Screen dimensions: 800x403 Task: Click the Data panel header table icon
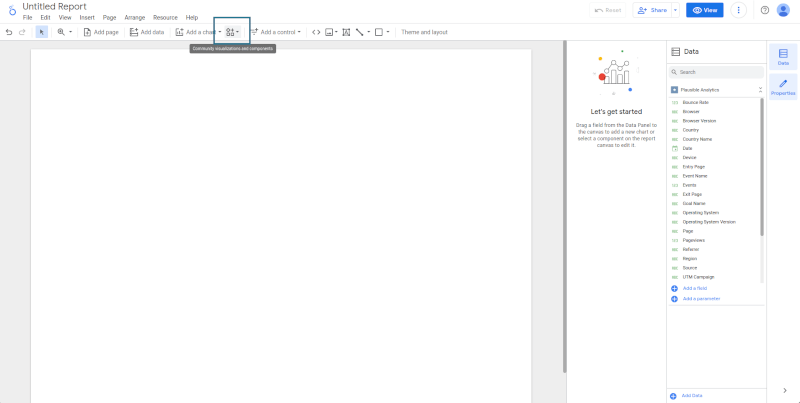tap(676, 52)
